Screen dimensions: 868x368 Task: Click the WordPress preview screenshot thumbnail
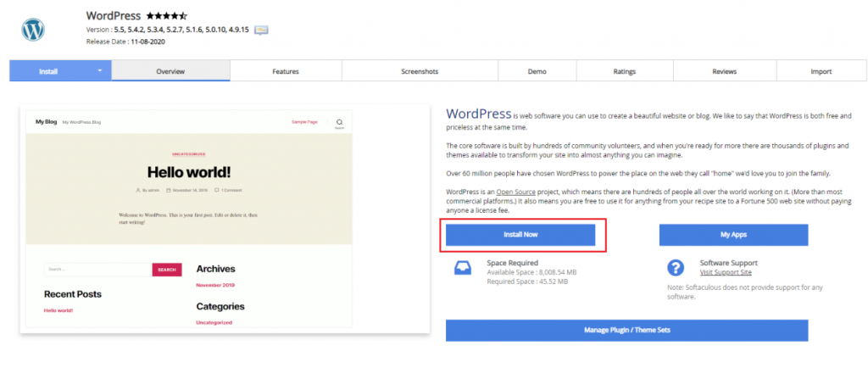click(x=225, y=219)
